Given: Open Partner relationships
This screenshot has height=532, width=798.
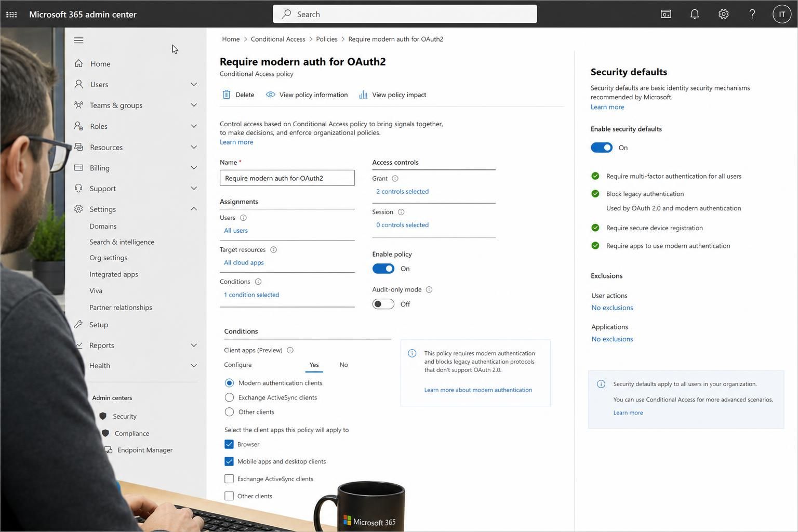Looking at the screenshot, I should (121, 307).
